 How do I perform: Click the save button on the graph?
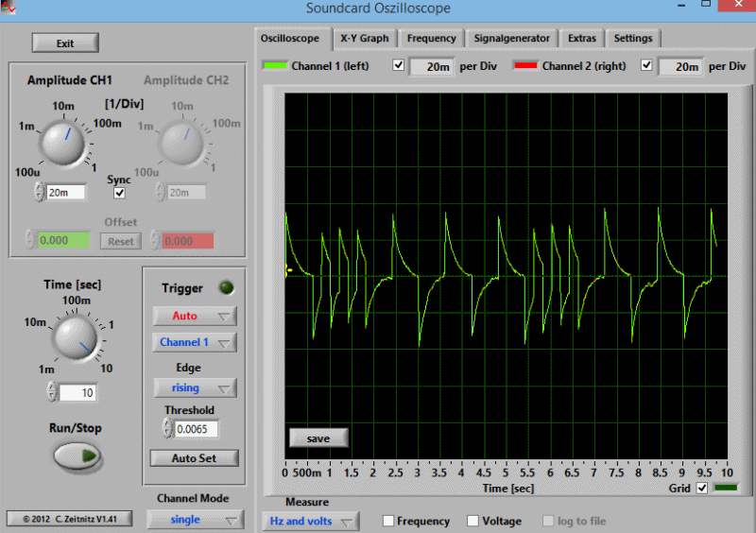coord(318,438)
